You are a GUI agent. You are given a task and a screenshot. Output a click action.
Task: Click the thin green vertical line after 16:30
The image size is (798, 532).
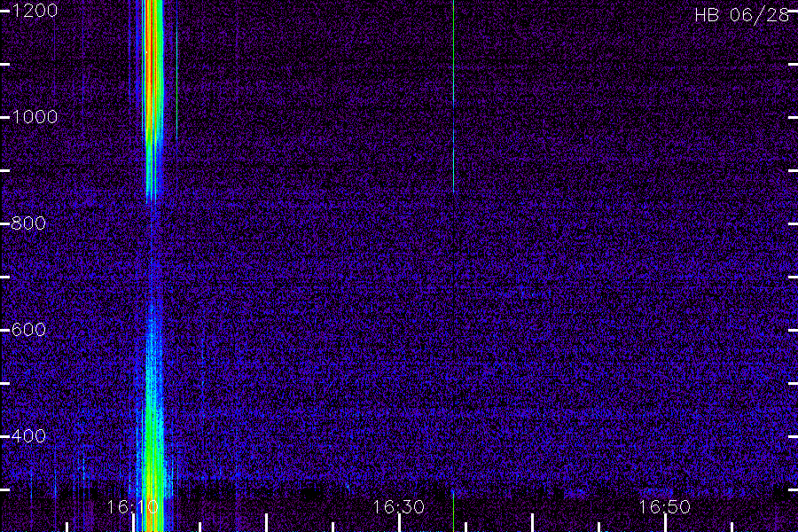(x=453, y=97)
